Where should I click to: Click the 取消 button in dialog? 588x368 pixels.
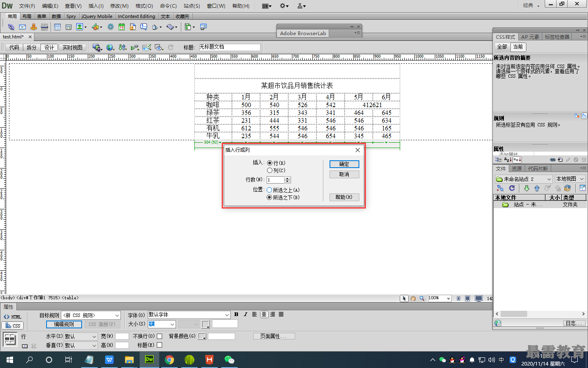[344, 174]
